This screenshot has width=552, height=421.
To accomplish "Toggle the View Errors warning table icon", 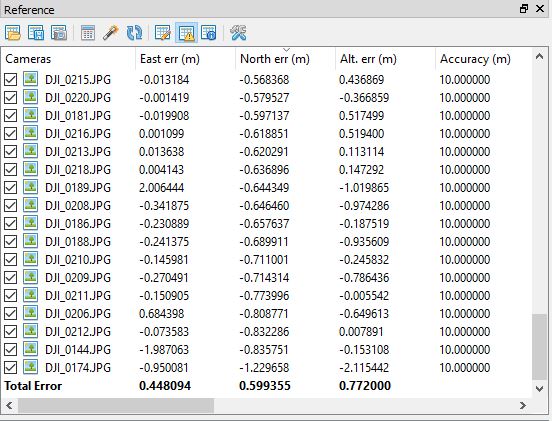I will point(186,33).
